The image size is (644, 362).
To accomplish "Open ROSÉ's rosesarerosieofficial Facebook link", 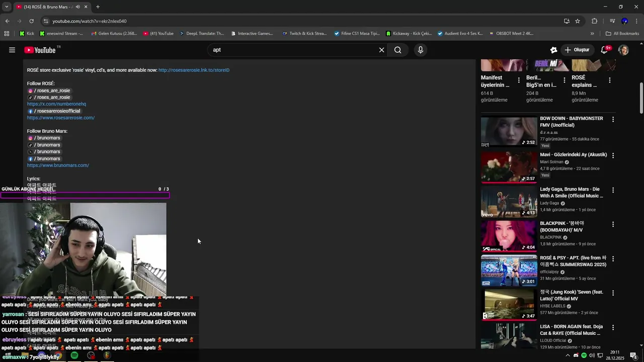I will pyautogui.click(x=54, y=111).
